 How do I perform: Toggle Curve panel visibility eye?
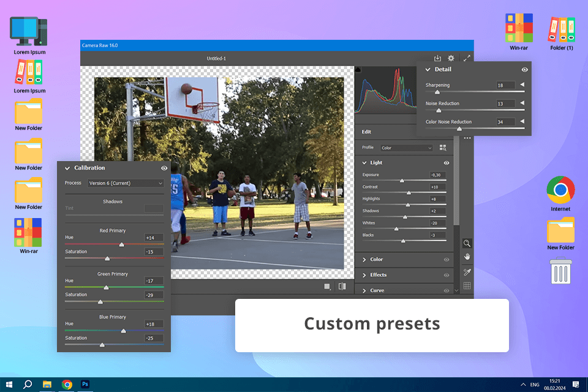447,290
